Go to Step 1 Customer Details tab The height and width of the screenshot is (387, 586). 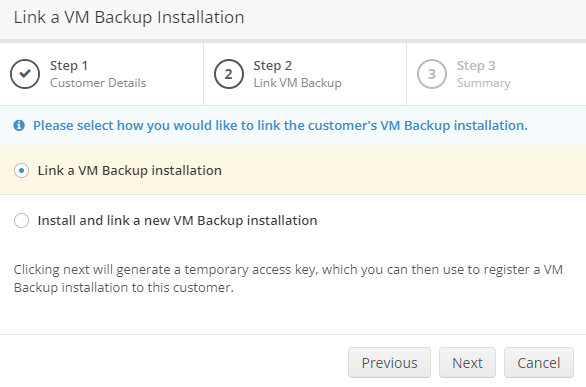point(102,74)
